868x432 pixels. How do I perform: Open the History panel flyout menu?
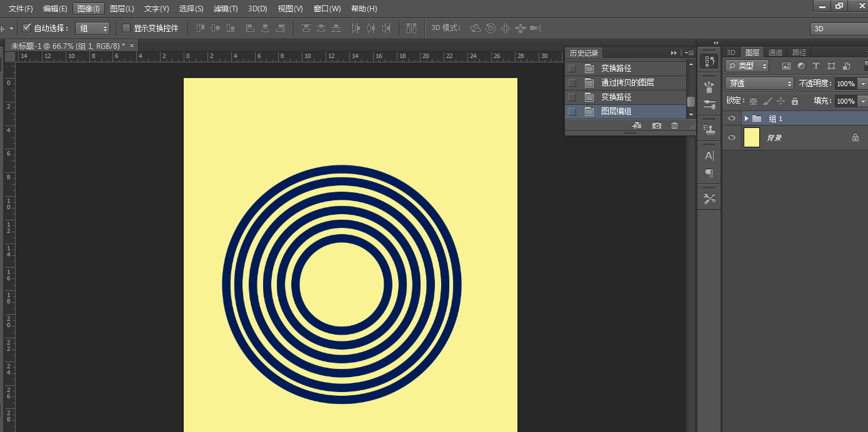click(x=689, y=53)
